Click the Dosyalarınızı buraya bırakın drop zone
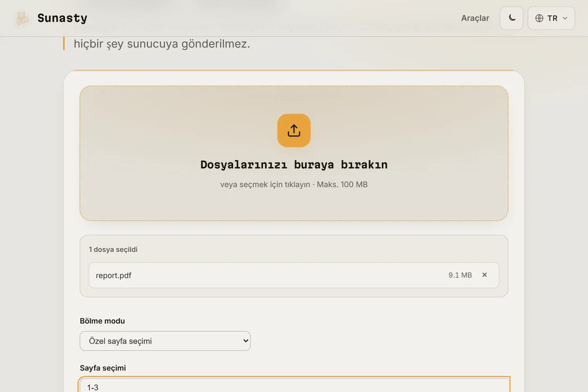 coord(294,153)
